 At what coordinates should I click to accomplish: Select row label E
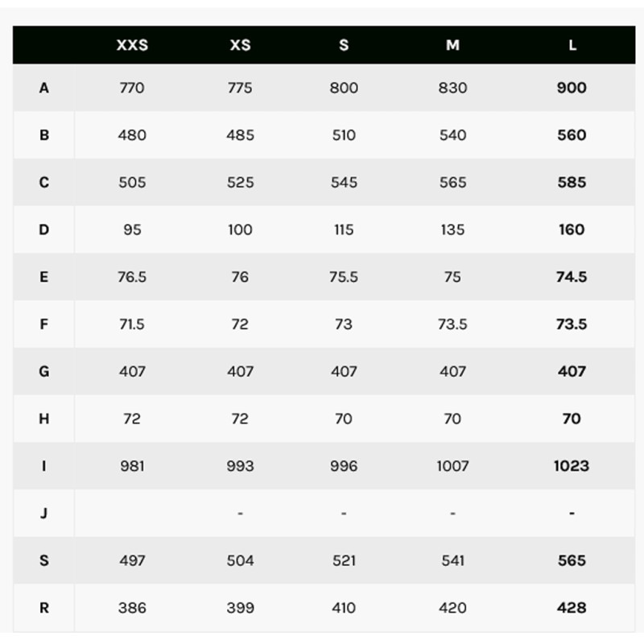44,277
